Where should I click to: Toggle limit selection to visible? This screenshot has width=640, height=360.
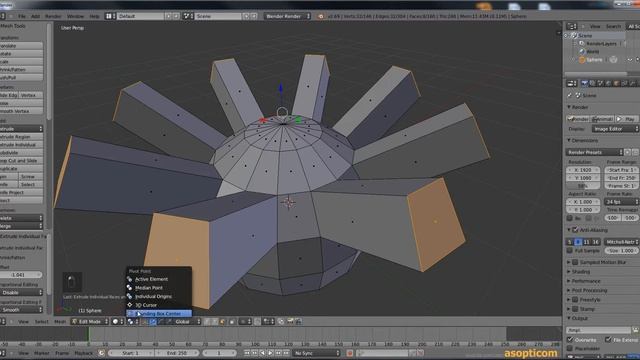(232, 322)
